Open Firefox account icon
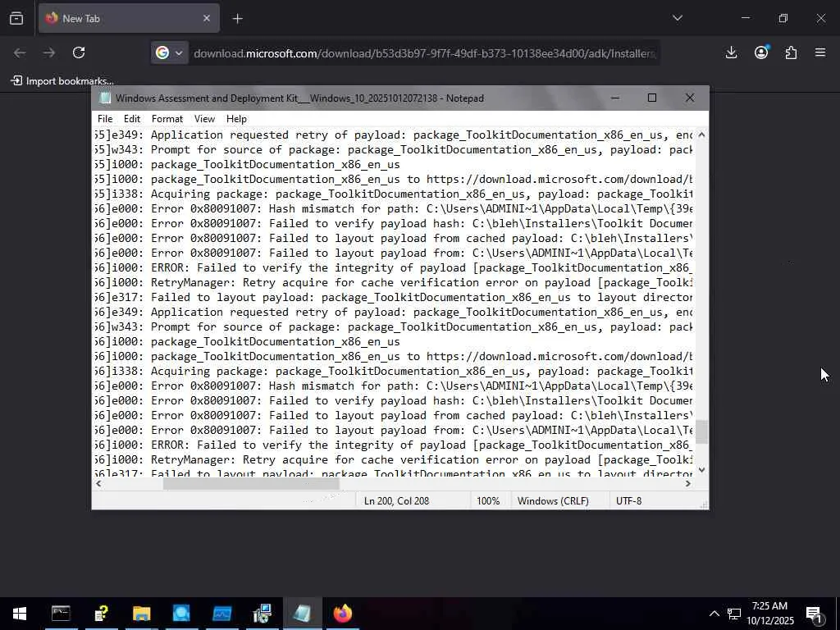The width and height of the screenshot is (840, 630). click(761, 52)
